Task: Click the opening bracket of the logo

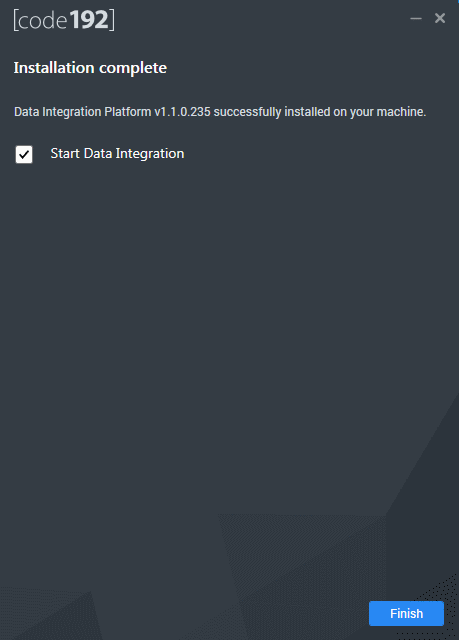Action: coord(16,20)
